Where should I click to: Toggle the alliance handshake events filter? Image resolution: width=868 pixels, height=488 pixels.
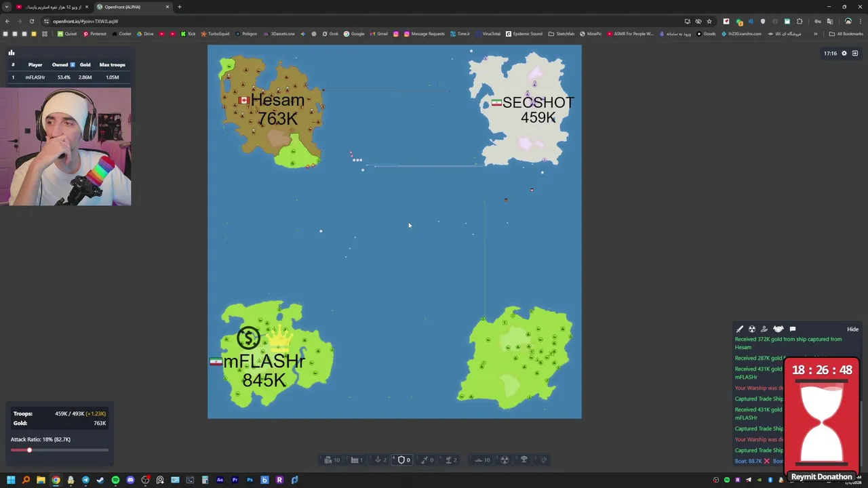(778, 329)
